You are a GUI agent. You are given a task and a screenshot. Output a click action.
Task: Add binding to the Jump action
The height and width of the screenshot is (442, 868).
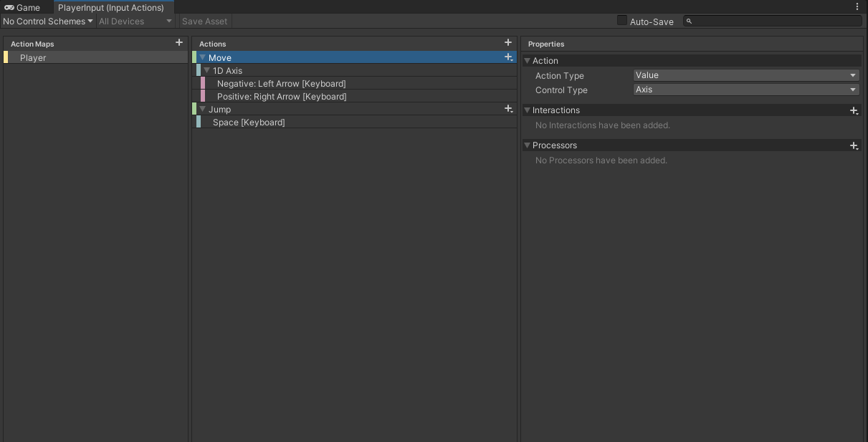[508, 109]
